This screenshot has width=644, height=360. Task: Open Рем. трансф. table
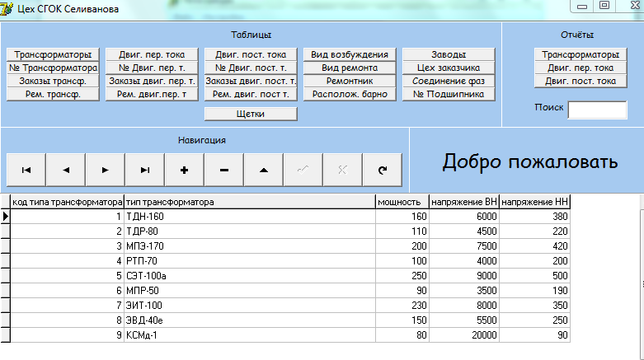(53, 94)
